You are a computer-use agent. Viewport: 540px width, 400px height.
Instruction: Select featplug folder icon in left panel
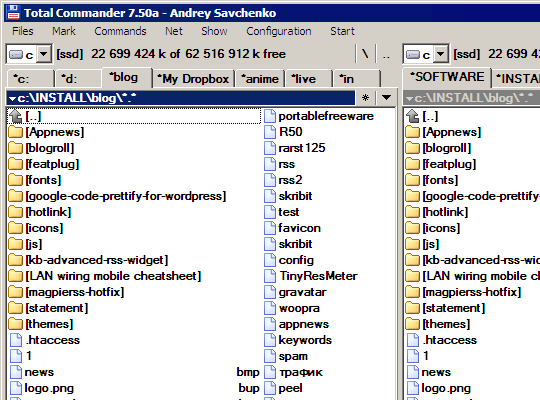click(15, 164)
